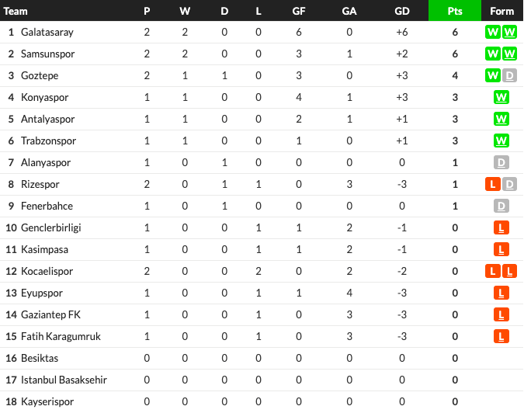Click the Form column header
Screen dimensions: 524x420
point(502,11)
